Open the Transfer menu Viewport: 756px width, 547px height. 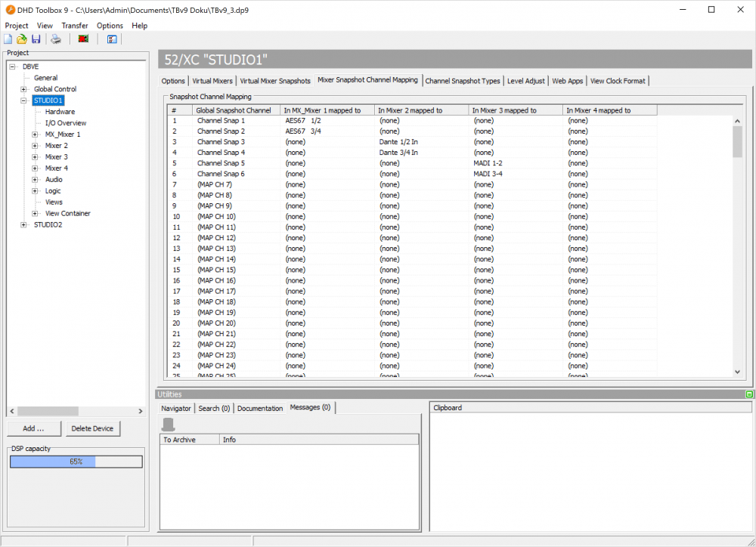pos(75,26)
